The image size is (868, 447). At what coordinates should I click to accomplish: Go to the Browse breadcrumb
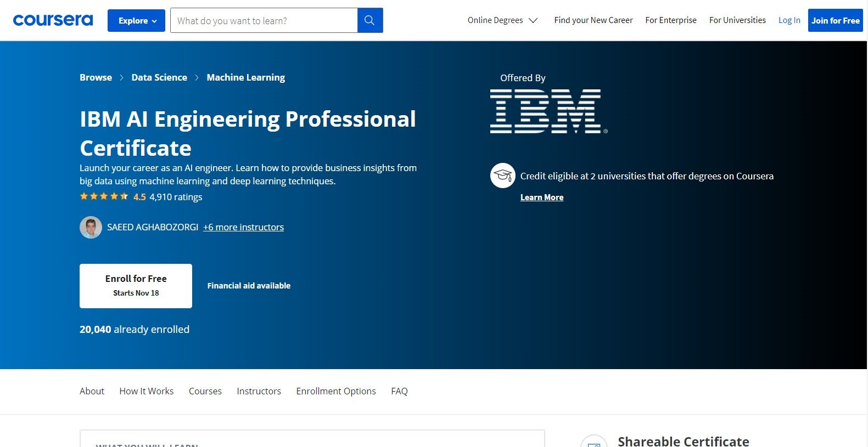tap(96, 77)
